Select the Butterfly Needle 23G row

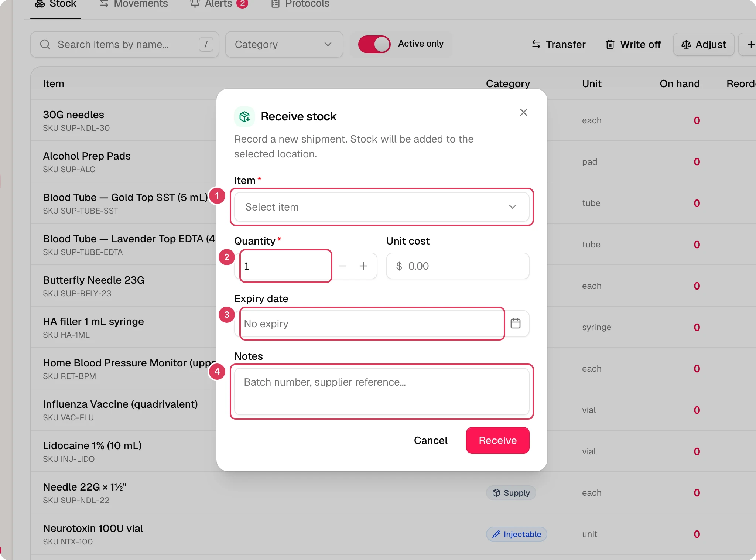tap(123, 286)
